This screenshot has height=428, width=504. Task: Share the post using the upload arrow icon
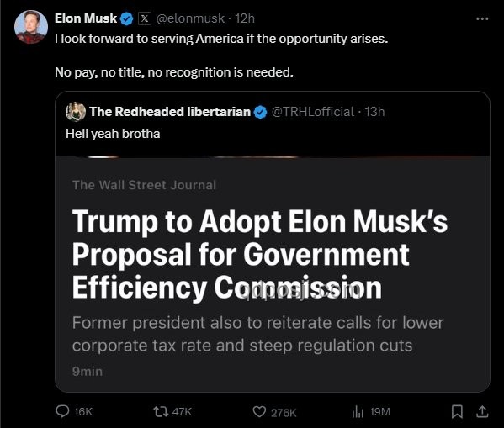pos(482,412)
